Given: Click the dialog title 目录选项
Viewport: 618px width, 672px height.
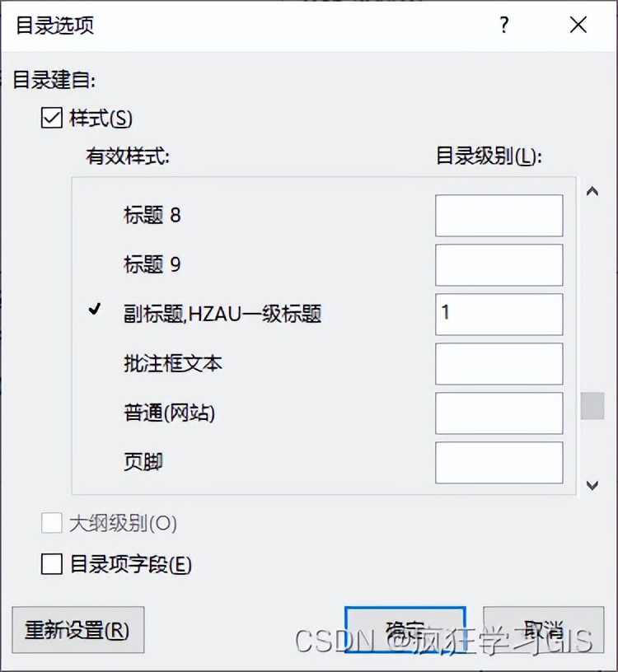Looking at the screenshot, I should pos(56,26).
